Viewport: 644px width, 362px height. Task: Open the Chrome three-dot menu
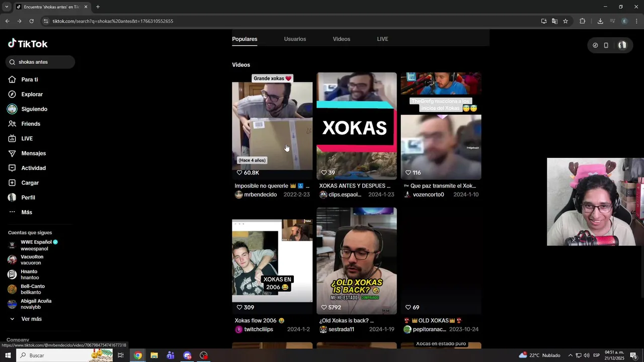[636, 21]
